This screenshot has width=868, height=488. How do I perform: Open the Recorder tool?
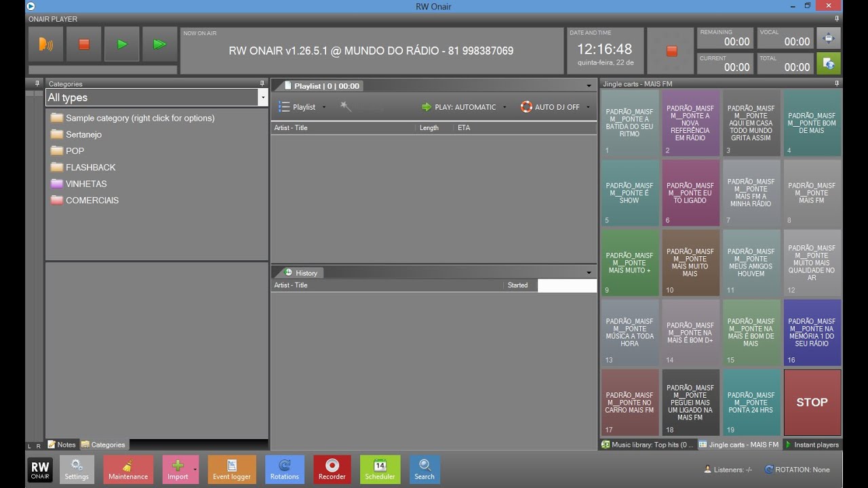pos(332,469)
